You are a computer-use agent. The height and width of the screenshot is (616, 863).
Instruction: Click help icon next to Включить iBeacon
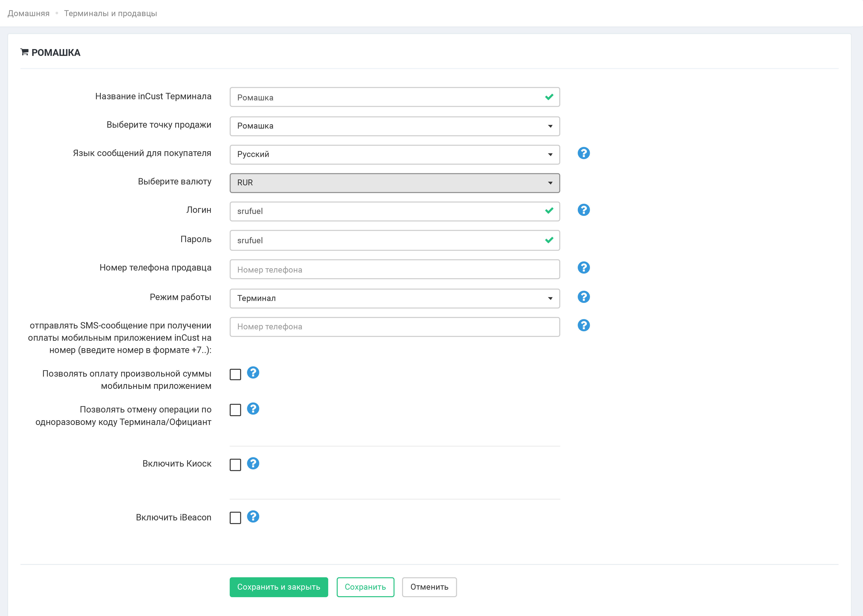[253, 517]
